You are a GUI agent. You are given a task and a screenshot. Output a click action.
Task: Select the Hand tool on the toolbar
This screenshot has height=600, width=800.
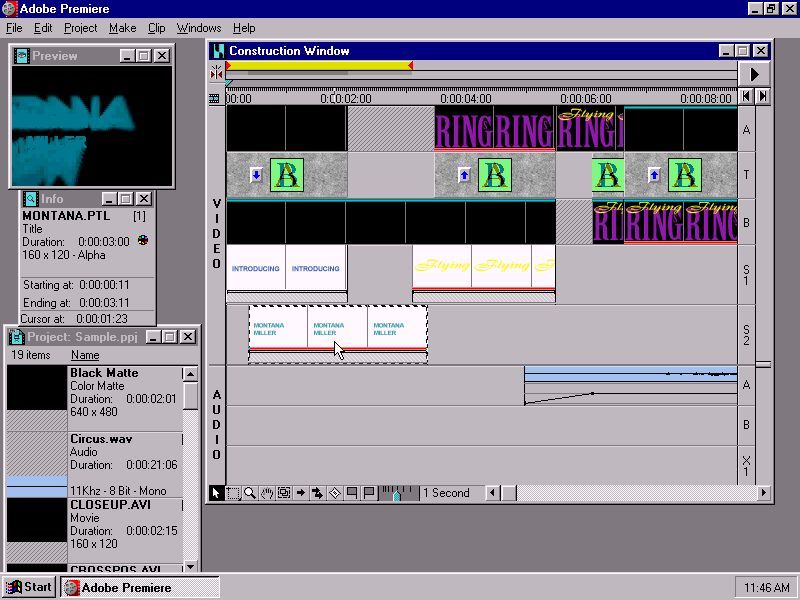266,492
